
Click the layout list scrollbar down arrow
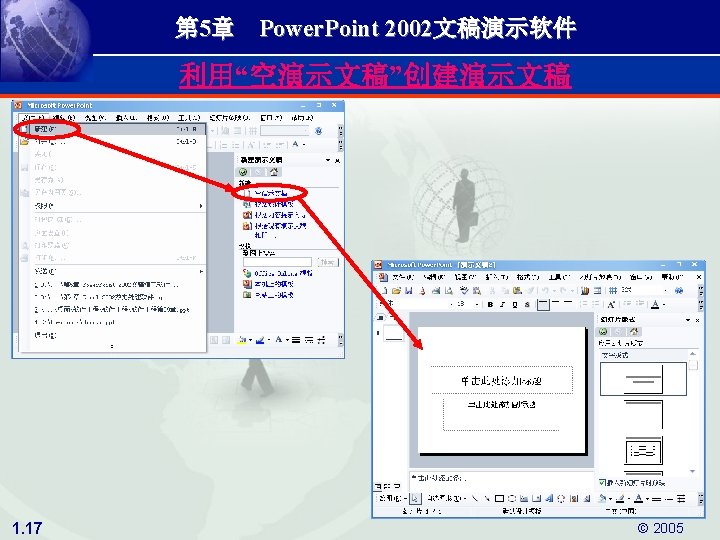pyautogui.click(x=692, y=472)
